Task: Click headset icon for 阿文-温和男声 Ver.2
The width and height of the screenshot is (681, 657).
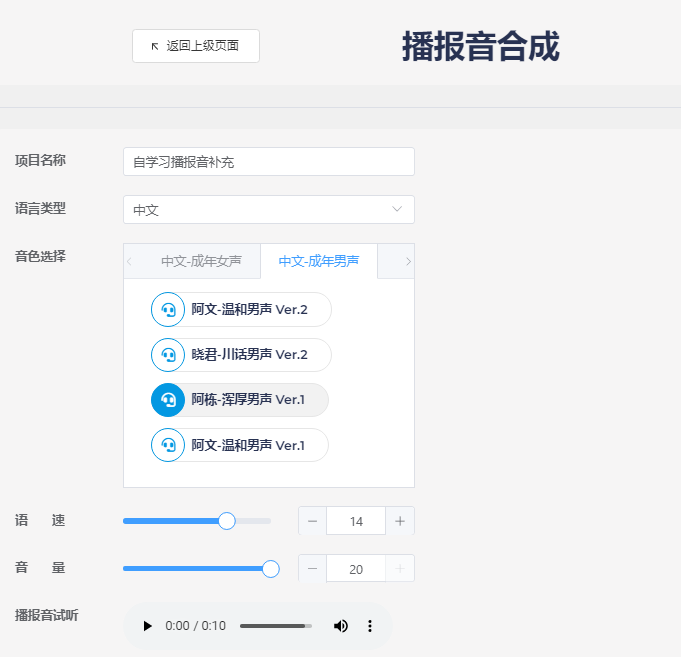Action: [x=168, y=310]
